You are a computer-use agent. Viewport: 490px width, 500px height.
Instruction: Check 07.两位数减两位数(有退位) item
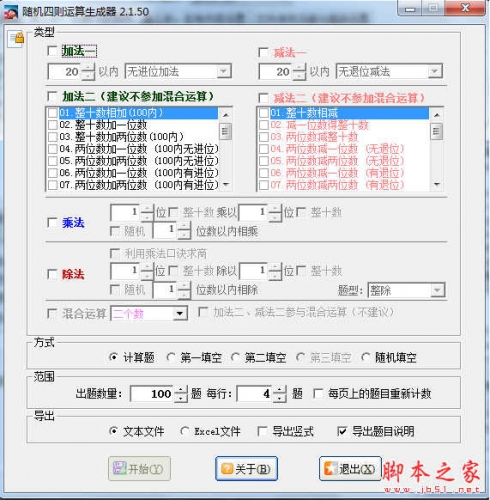[264, 185]
